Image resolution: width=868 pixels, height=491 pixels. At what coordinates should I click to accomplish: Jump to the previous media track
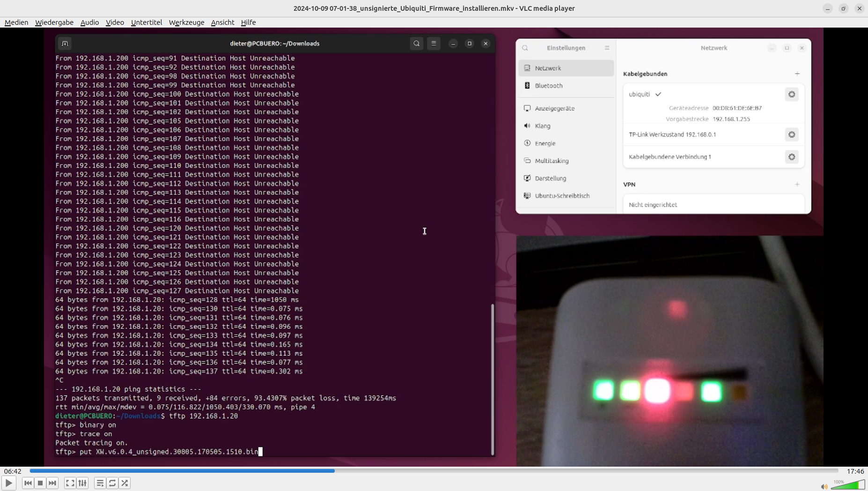(28, 483)
